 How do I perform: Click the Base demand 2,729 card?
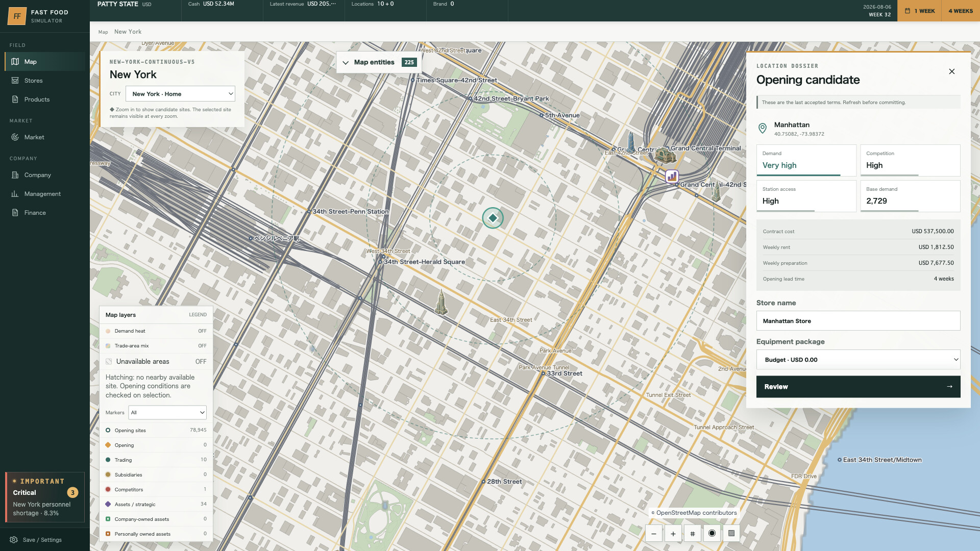coord(910,196)
